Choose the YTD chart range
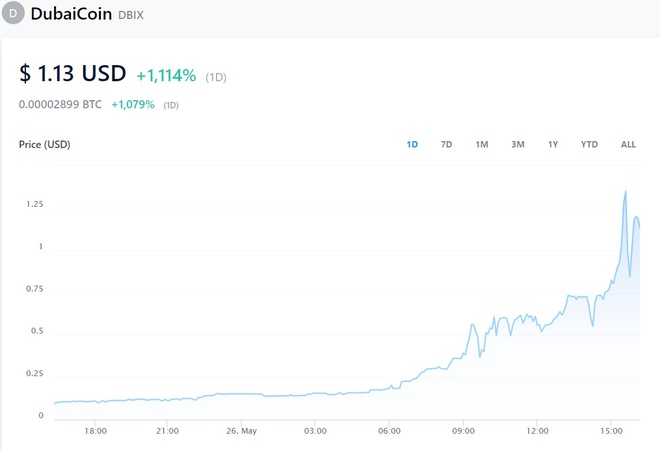The image size is (660, 451). (589, 144)
